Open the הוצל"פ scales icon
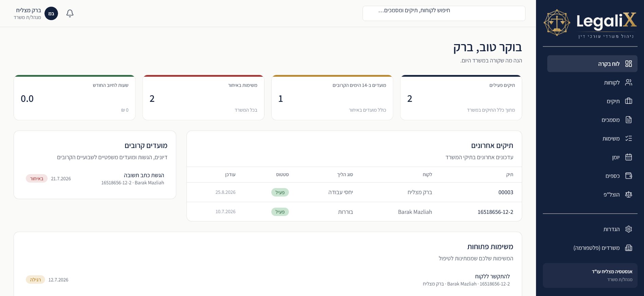The width and height of the screenshot is (644, 296). [x=628, y=195]
